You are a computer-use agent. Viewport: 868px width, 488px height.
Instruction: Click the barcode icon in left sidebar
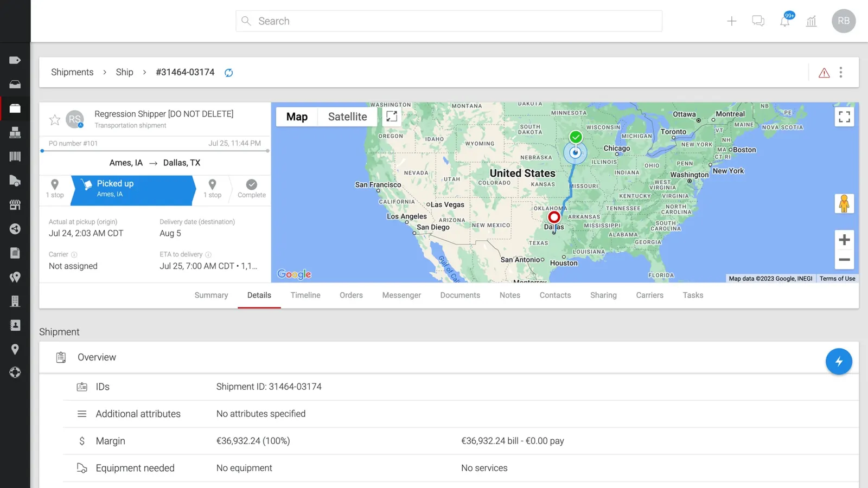pyautogui.click(x=15, y=157)
